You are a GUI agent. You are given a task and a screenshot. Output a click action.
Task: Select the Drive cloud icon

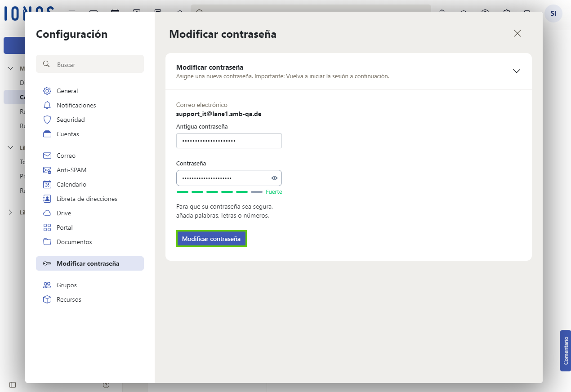tap(47, 213)
